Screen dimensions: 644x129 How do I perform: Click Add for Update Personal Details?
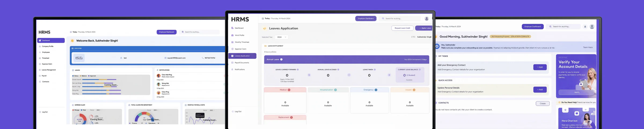540,90
